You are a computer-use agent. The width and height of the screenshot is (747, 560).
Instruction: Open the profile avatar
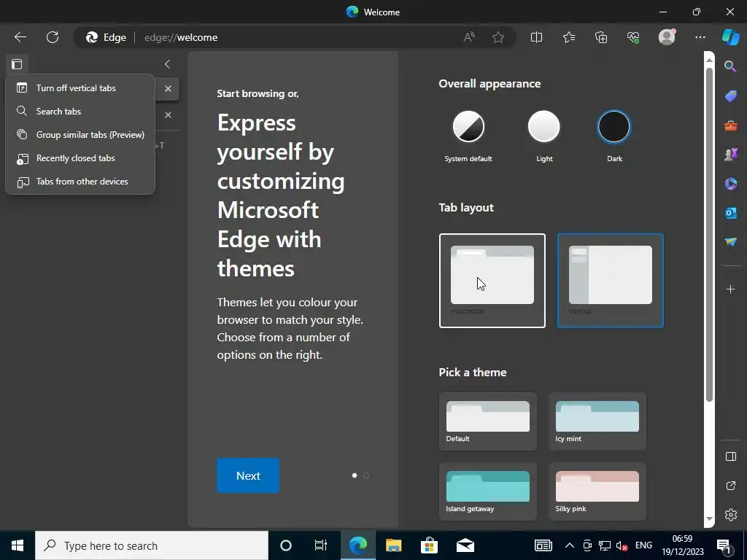tap(667, 37)
